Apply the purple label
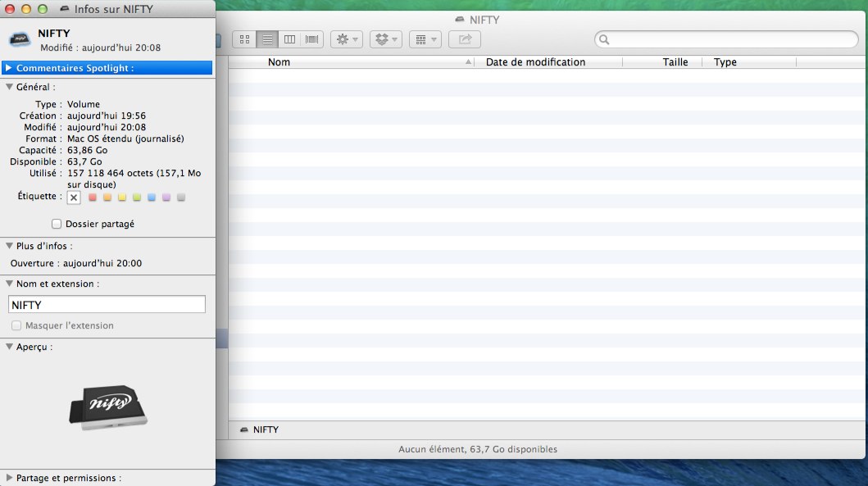868x486 pixels. (166, 197)
